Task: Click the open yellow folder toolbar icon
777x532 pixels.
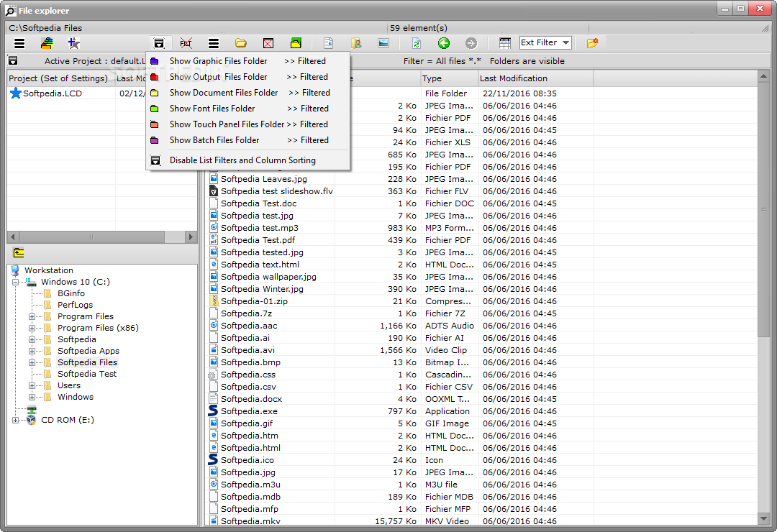Action: (241, 43)
